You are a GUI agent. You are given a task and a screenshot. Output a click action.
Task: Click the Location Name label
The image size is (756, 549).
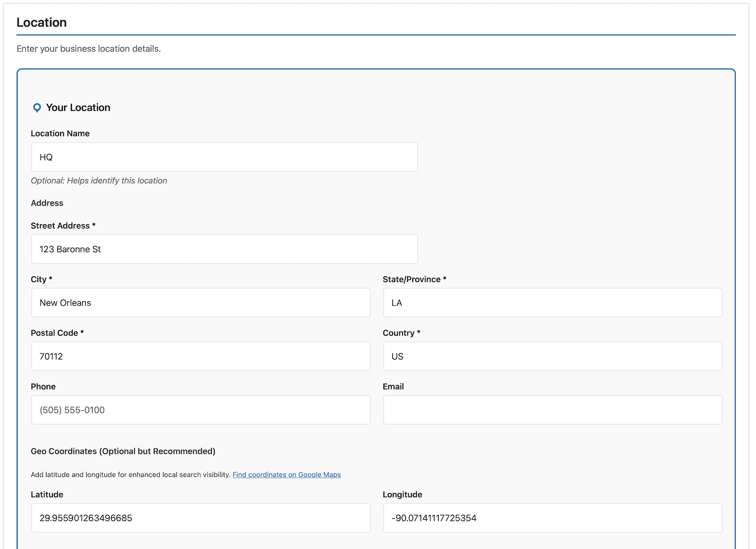(x=60, y=134)
